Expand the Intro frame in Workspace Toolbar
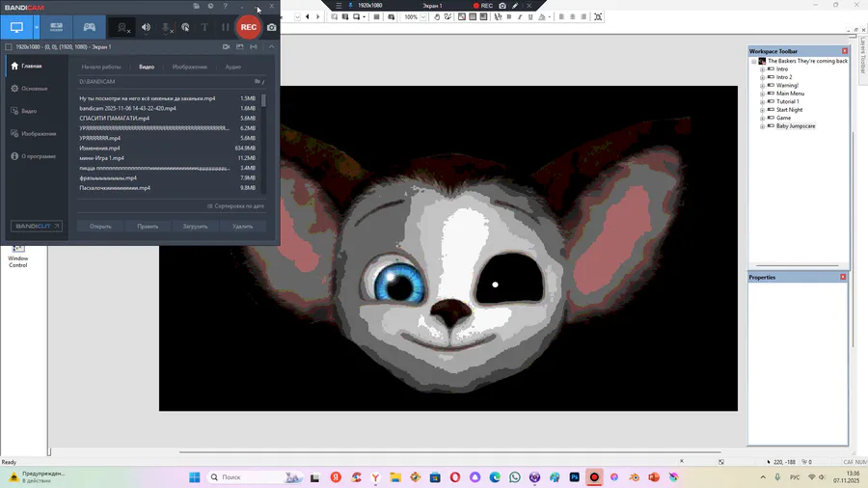The image size is (868, 488). [x=762, y=69]
